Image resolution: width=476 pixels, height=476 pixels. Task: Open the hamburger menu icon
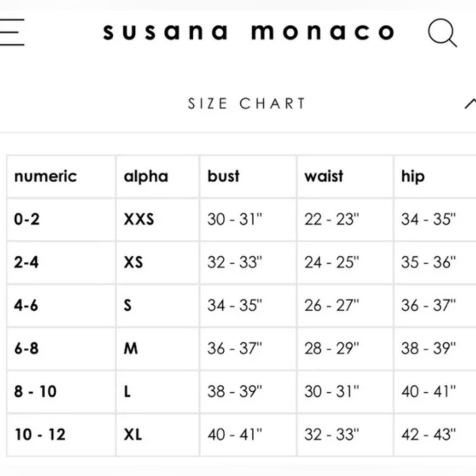11,32
